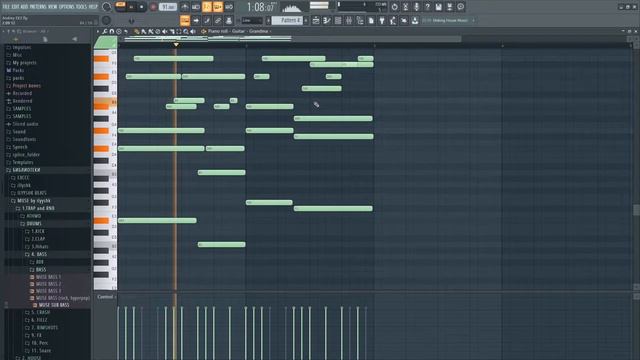The width and height of the screenshot is (640, 360).
Task: Open the FILE menu
Action: pyautogui.click(x=6, y=7)
